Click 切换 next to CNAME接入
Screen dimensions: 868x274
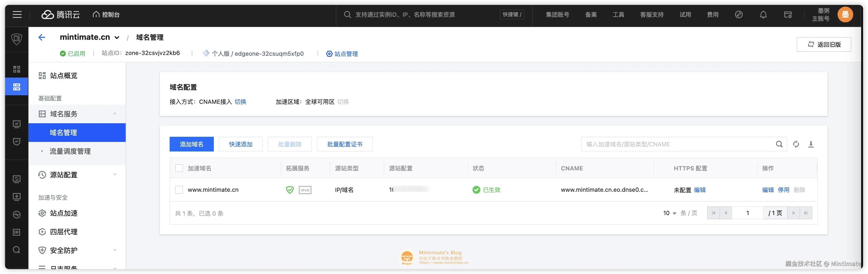[x=240, y=102]
